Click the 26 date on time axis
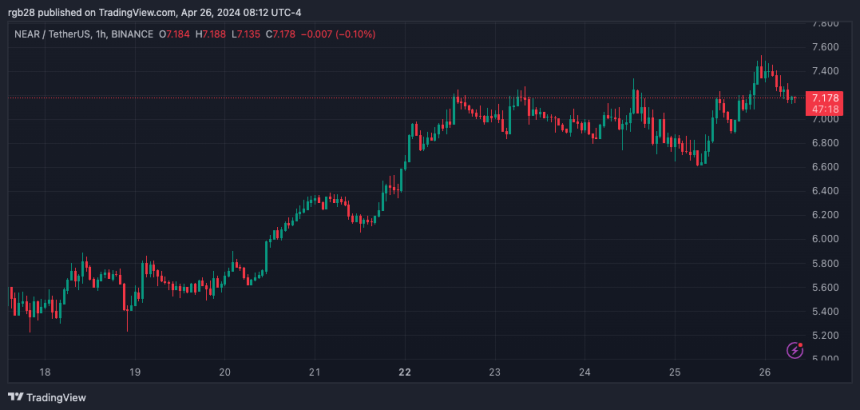 tap(764, 373)
